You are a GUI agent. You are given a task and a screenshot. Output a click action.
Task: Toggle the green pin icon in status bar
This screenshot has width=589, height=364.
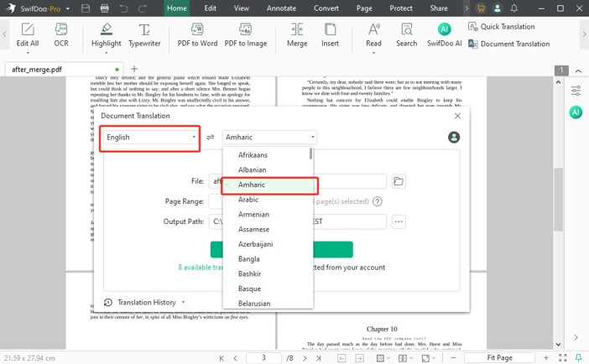point(579,358)
